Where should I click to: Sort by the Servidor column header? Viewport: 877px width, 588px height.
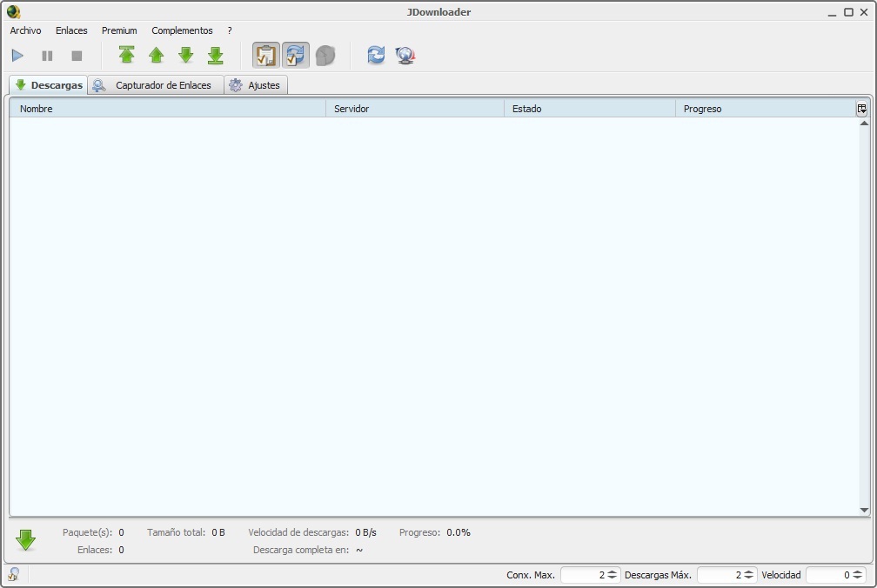[415, 109]
